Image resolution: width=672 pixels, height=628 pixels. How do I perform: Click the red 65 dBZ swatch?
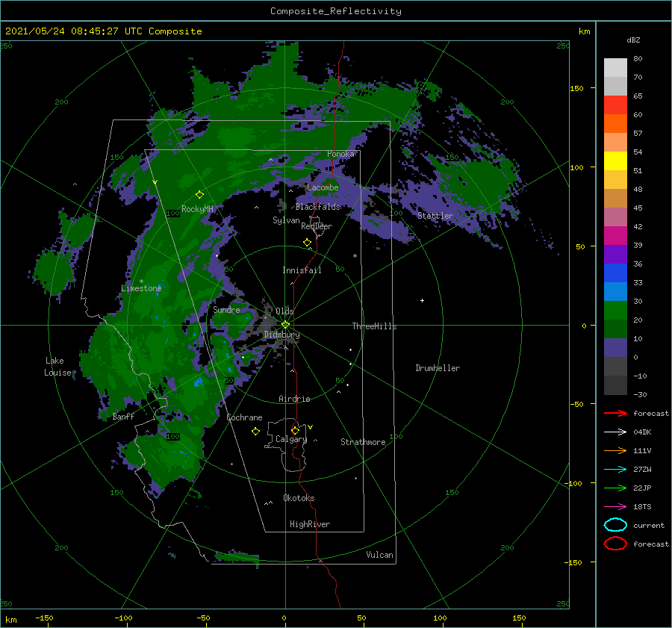(615, 105)
